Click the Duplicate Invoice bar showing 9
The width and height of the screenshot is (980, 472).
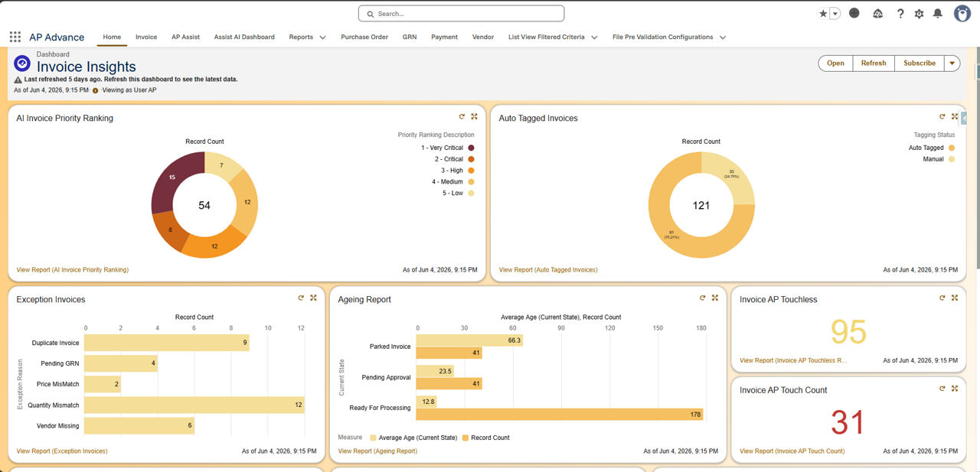pyautogui.click(x=167, y=343)
